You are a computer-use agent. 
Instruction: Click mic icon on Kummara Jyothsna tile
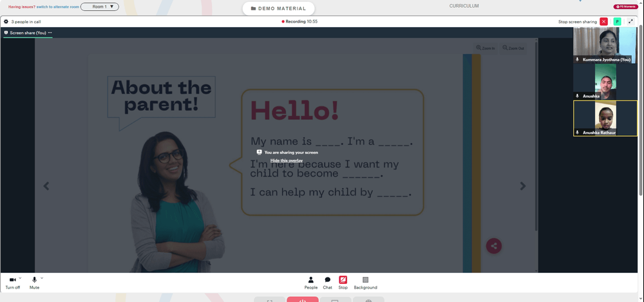577,60
